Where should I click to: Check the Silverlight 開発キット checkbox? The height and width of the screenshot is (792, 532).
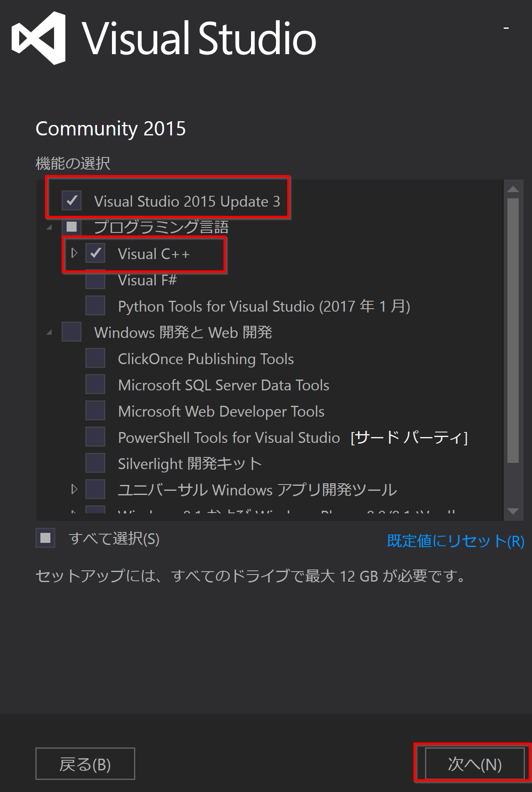(x=95, y=463)
